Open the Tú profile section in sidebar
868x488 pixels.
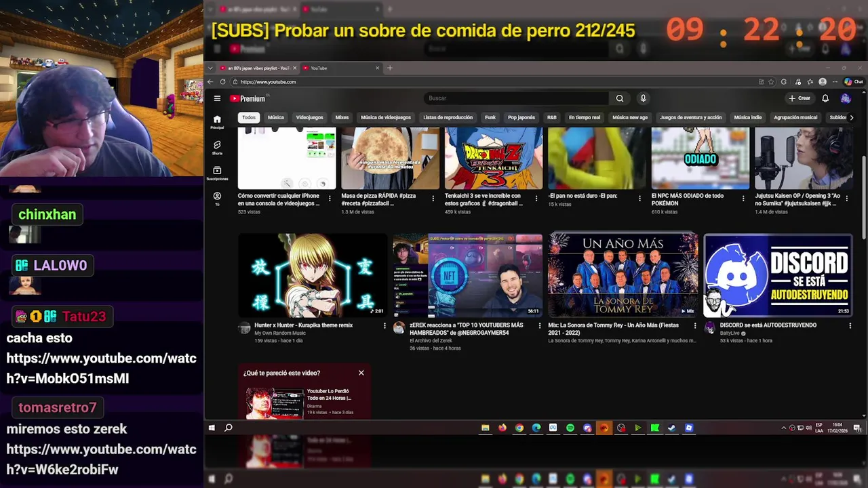[217, 199]
